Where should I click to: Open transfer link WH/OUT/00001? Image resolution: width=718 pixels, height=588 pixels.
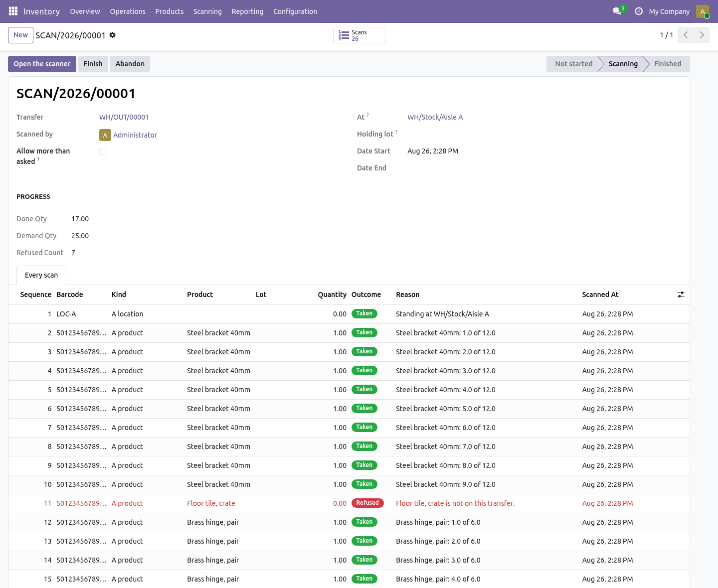124,117
